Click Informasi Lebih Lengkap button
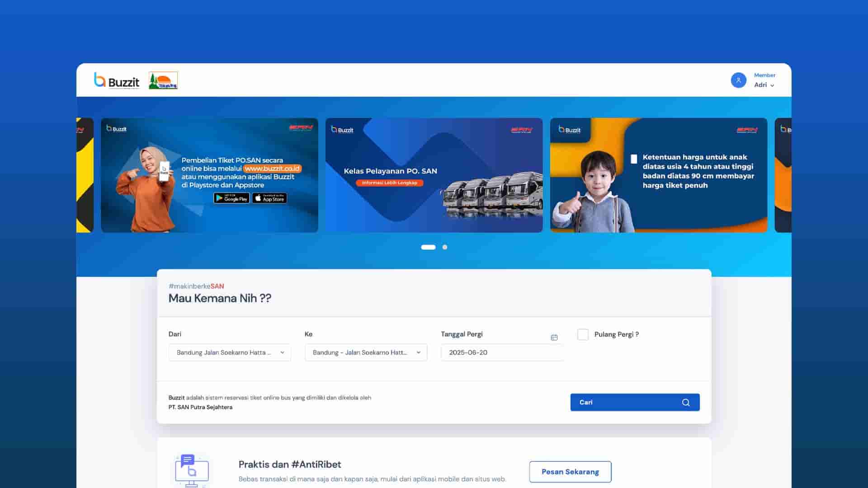868x488 pixels. pos(389,183)
